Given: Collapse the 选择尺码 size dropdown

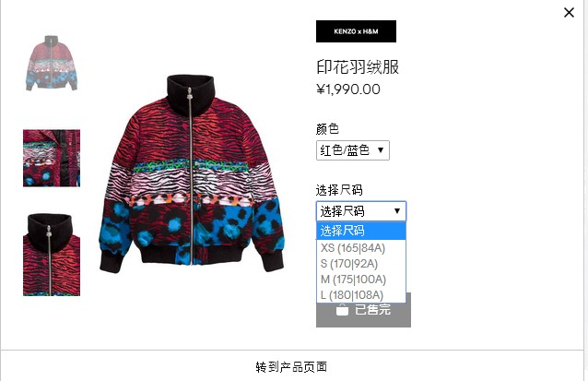Looking at the screenshot, I should [x=361, y=211].
